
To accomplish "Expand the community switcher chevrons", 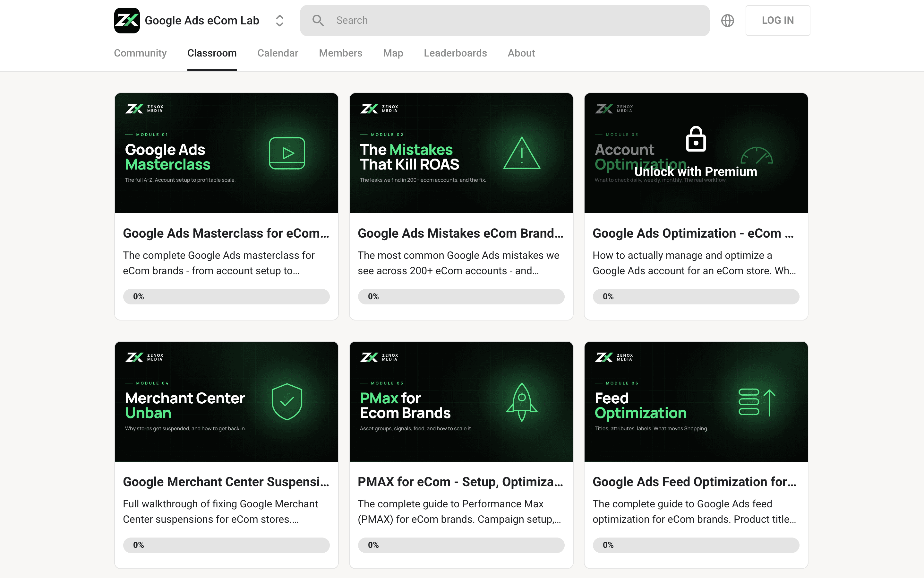I will (x=279, y=21).
